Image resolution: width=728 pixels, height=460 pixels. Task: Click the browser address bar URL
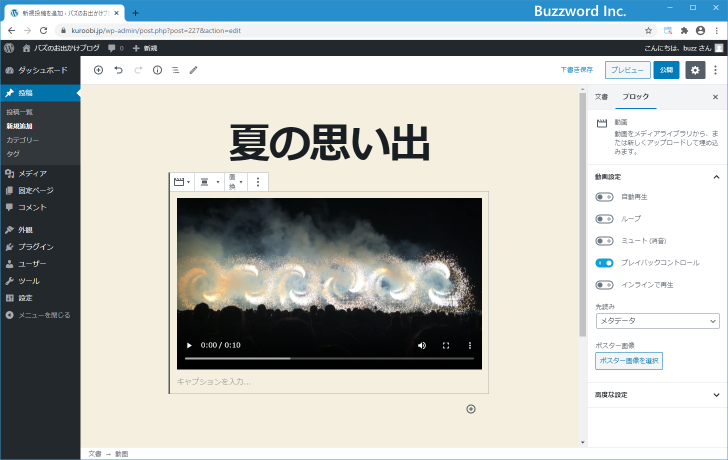pyautogui.click(x=156, y=31)
